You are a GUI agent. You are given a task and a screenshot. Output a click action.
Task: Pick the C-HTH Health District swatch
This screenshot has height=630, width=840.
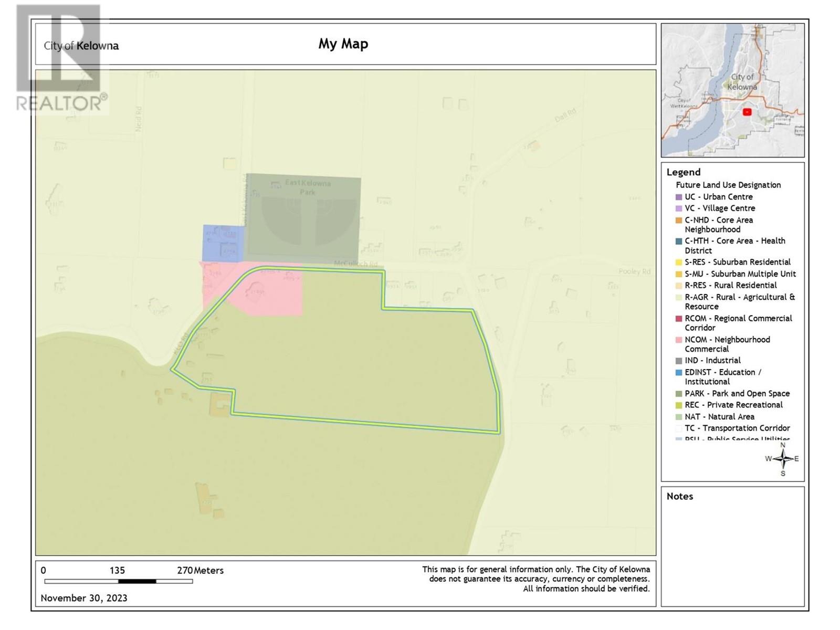[x=679, y=241]
